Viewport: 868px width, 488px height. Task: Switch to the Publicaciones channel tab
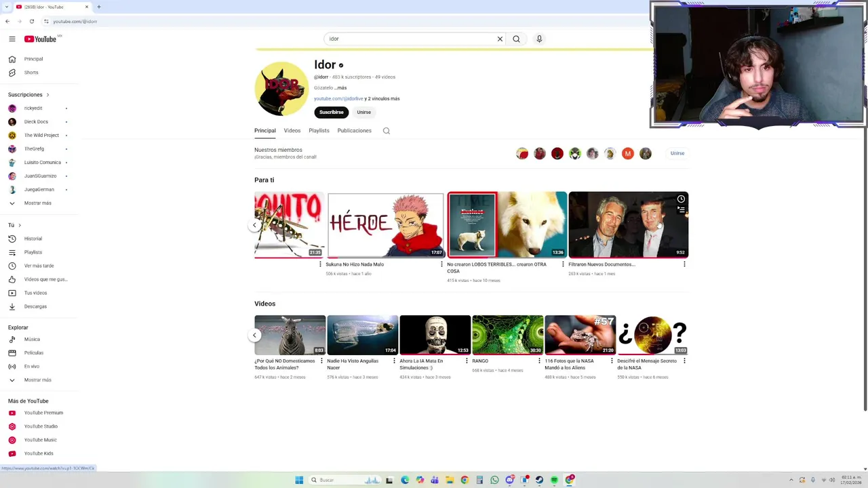coord(355,131)
